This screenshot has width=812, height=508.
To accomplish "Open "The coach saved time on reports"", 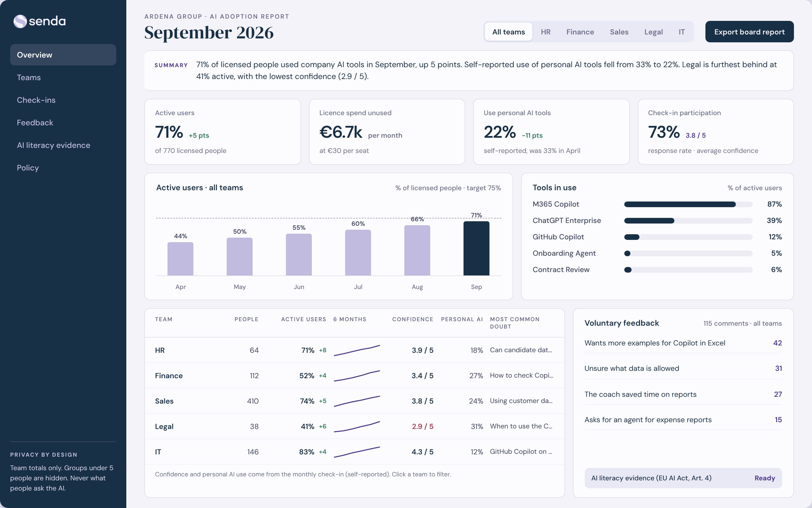I will click(x=683, y=395).
